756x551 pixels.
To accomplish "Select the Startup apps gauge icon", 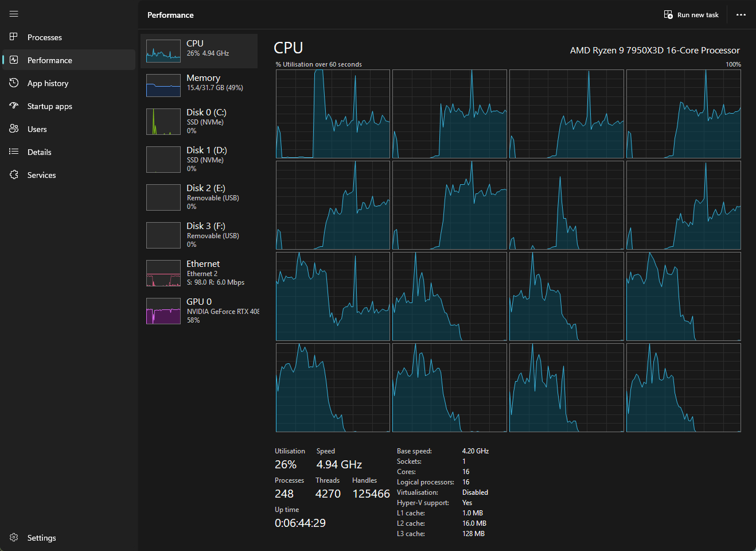I will coord(14,106).
